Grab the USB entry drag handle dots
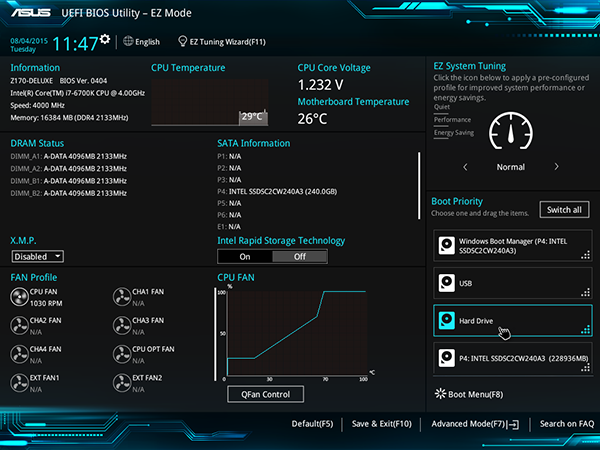600x450 pixels. click(x=585, y=293)
